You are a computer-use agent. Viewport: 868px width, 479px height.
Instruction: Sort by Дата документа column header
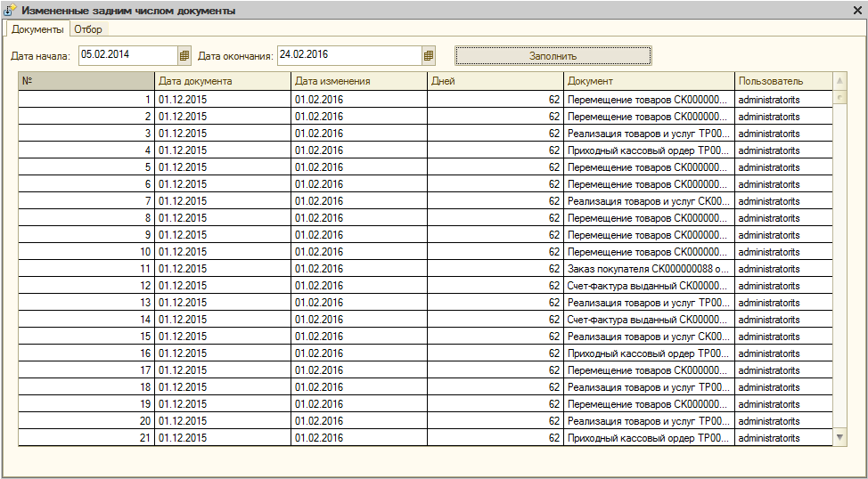(222, 81)
